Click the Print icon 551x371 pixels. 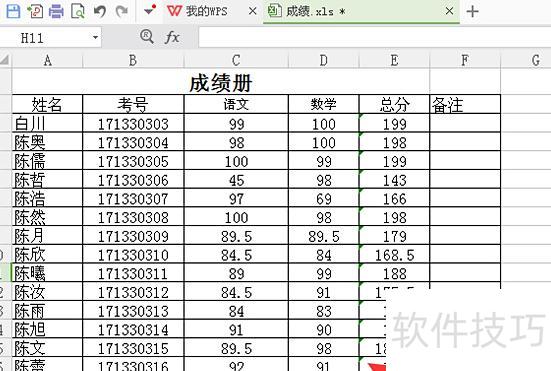(x=56, y=12)
